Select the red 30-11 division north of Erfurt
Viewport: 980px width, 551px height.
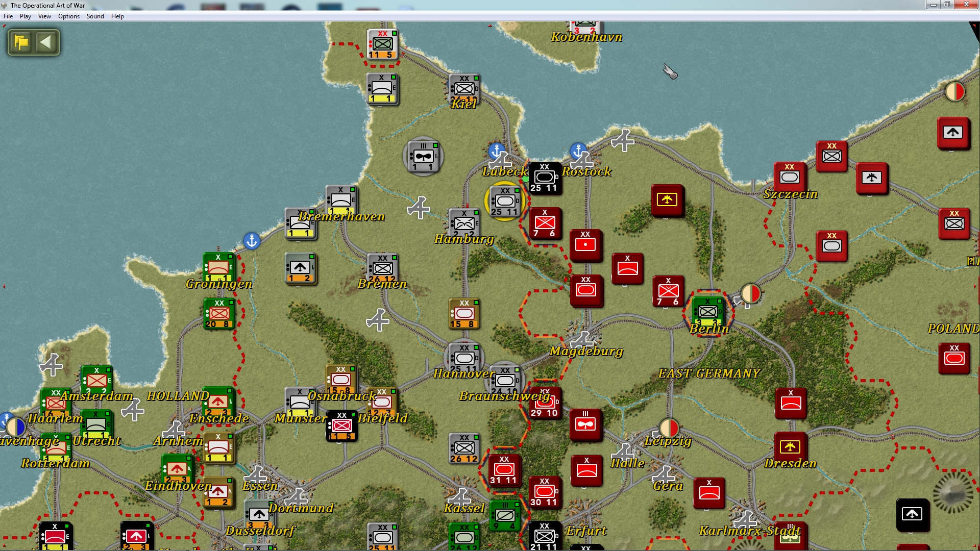pyautogui.click(x=545, y=492)
